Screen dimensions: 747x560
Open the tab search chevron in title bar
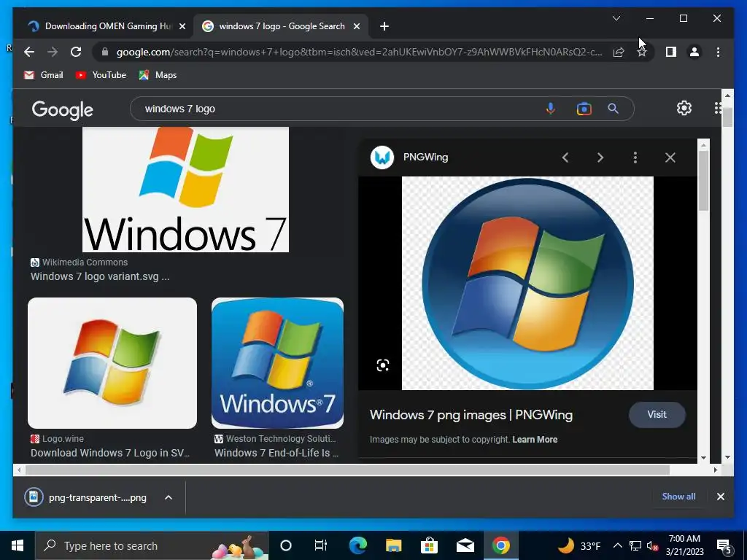[x=616, y=18]
